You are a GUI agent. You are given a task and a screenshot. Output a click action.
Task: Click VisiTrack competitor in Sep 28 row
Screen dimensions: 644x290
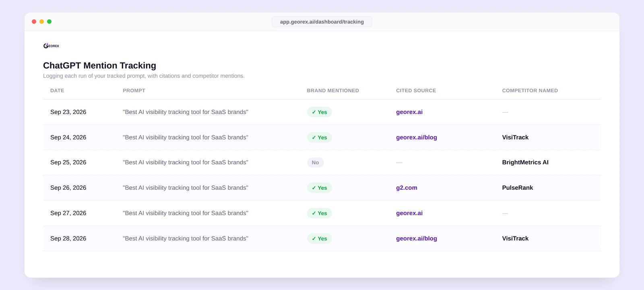tap(516, 238)
